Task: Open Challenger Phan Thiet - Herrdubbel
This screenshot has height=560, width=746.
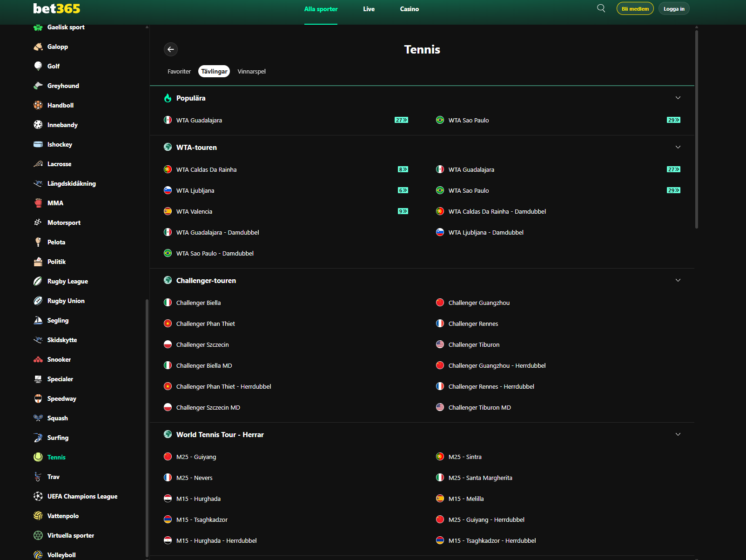Action: [224, 386]
